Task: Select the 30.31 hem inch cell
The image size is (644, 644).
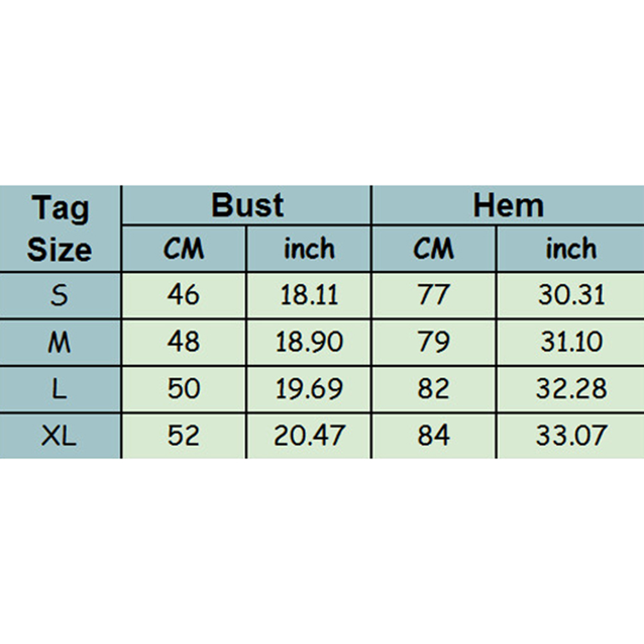Action: (x=571, y=295)
